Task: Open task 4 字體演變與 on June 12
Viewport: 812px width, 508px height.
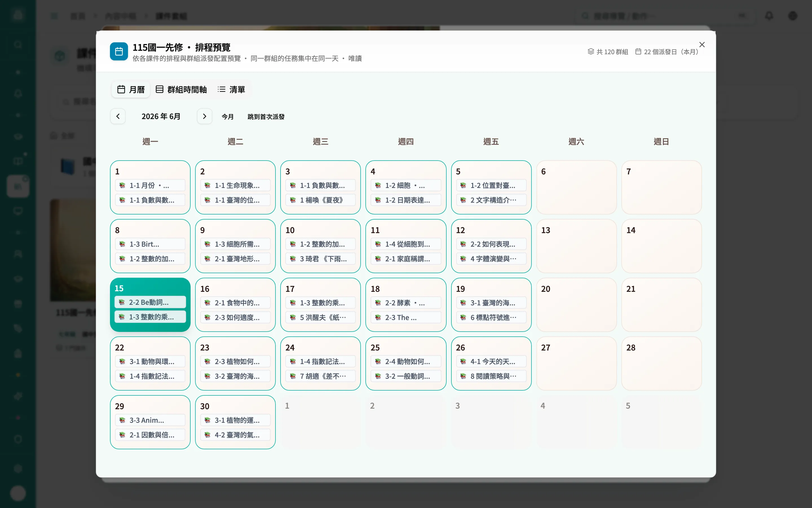Action: click(x=491, y=259)
